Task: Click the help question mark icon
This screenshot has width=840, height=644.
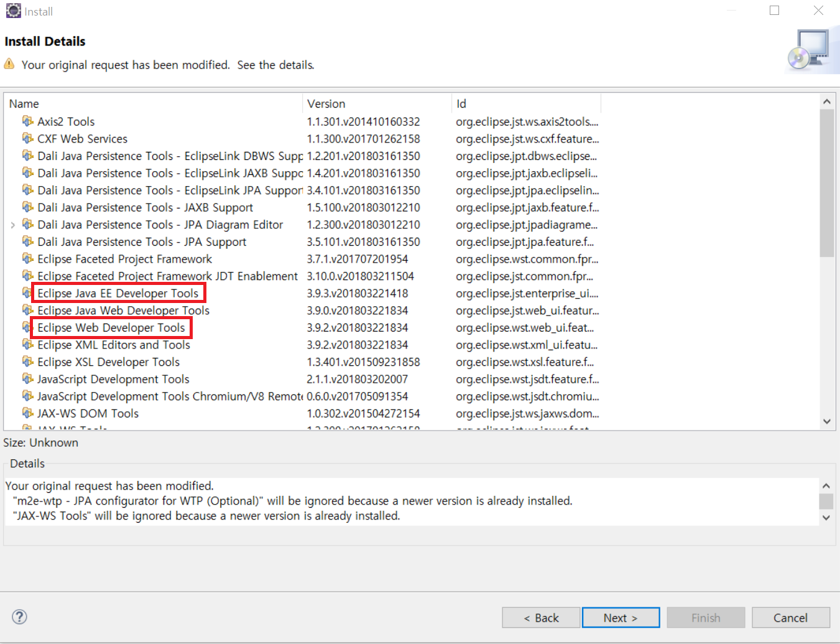Action: pos(20,617)
